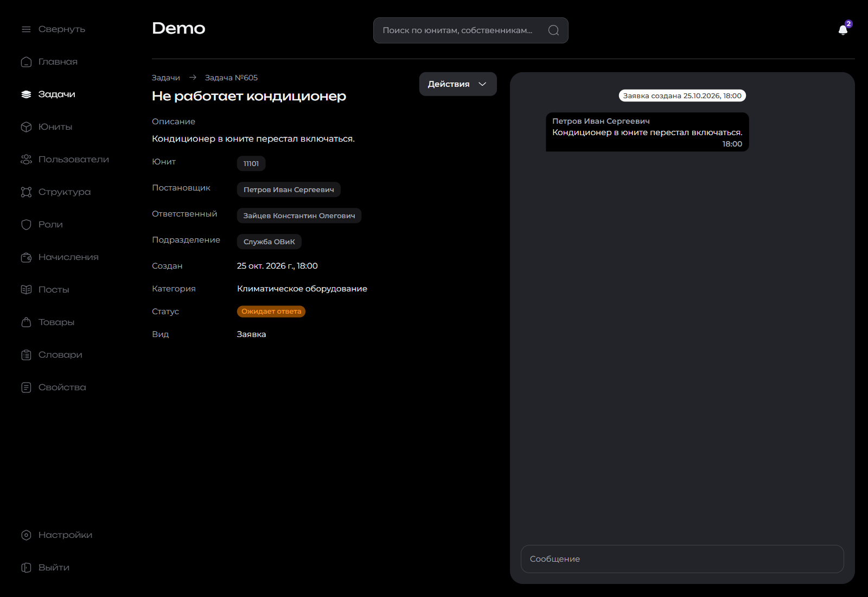
Task: Open Петров Иван Сергеевич assignee chip
Action: pyautogui.click(x=289, y=189)
